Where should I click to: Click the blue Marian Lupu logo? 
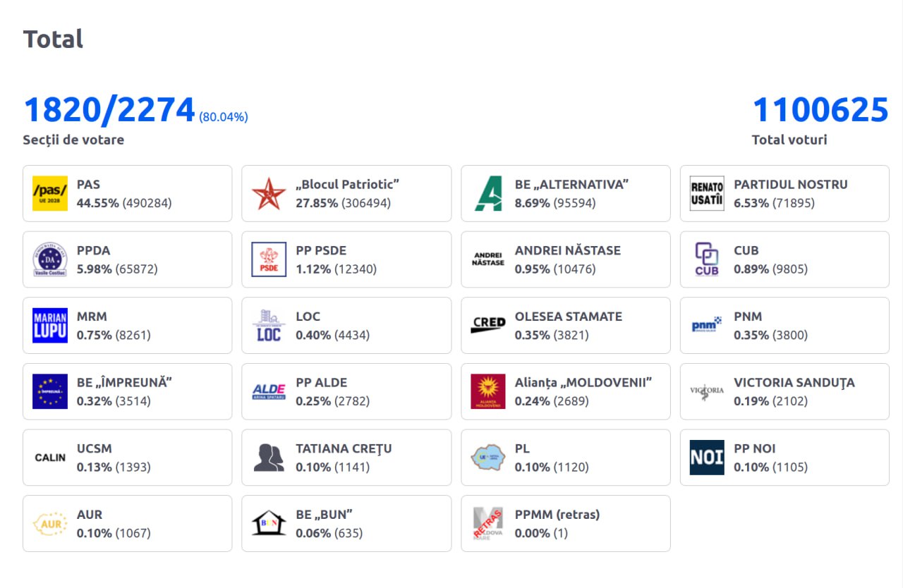[x=50, y=326]
